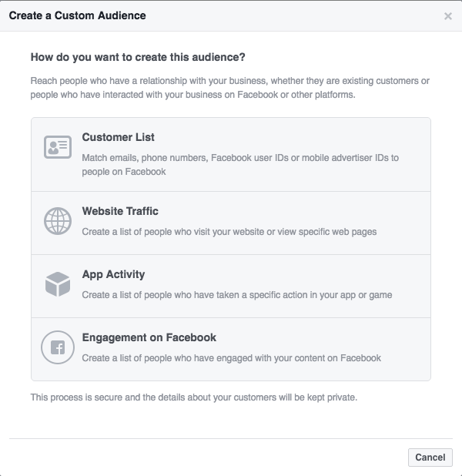The width and height of the screenshot is (462, 476).
Task: Click the 'This process is secure' note
Action: 194,397
